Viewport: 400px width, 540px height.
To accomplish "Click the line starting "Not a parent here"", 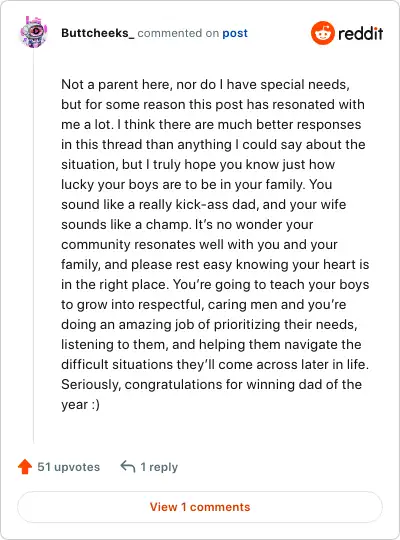I will 205,84.
